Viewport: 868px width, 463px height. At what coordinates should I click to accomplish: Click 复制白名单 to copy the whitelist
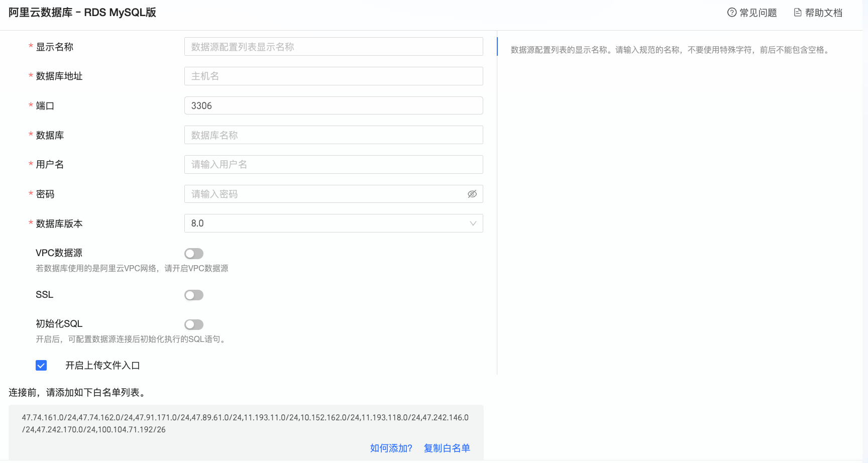447,448
